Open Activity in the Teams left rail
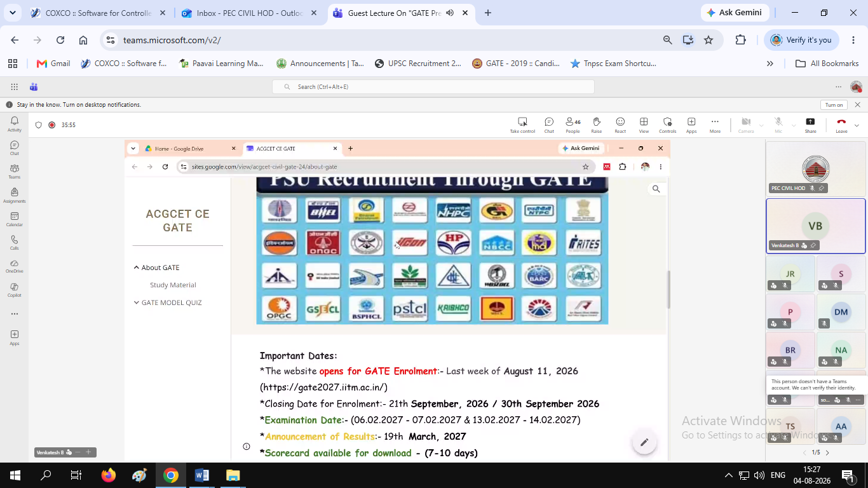 coord(14,123)
